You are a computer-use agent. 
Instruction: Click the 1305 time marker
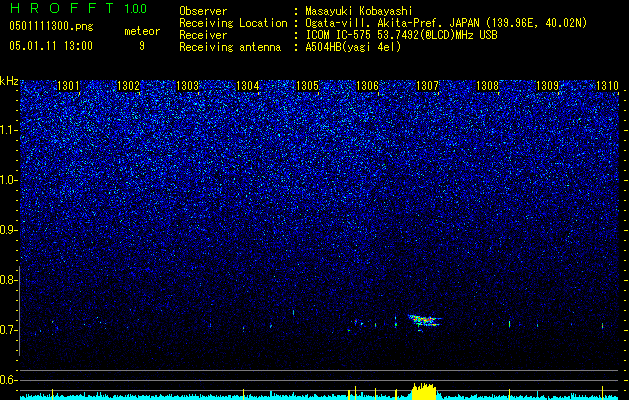click(308, 86)
